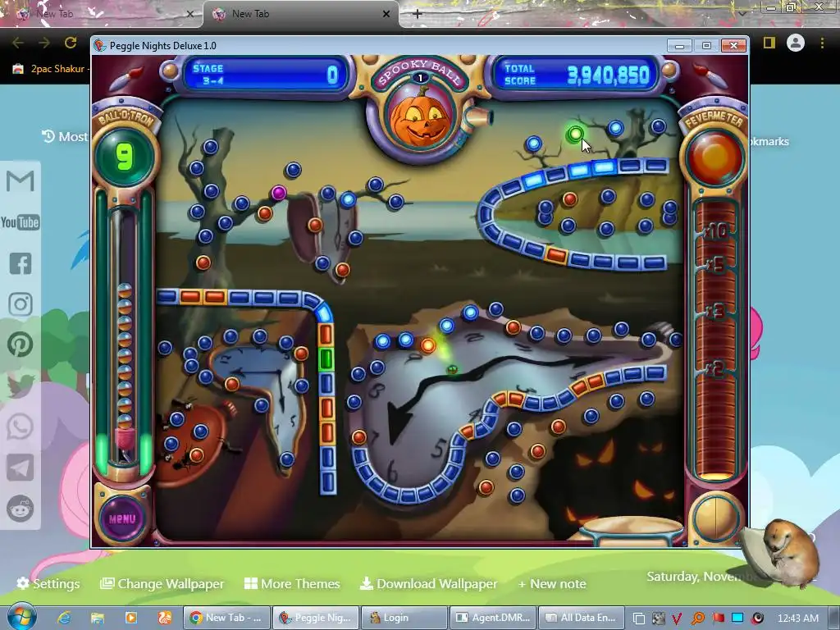Click the Stage 3-4 label
Screen dimensions: 840x630
pyautogui.click(x=208, y=75)
